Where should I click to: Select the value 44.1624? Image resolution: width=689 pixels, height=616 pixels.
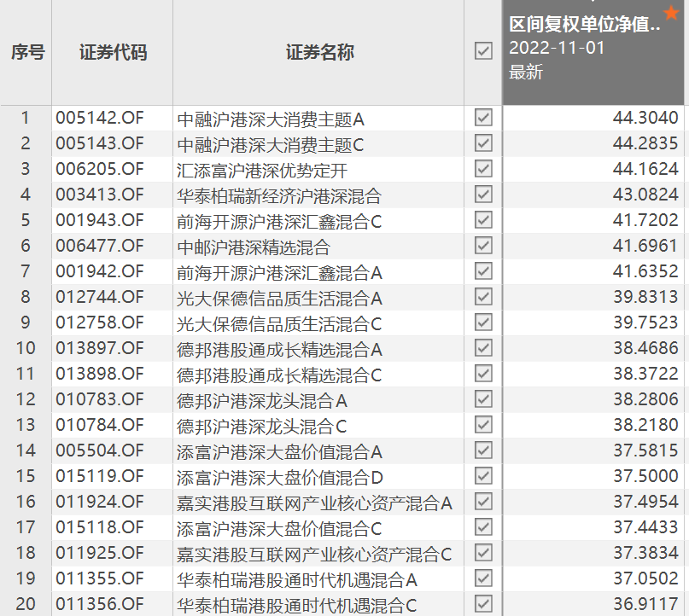click(645, 169)
